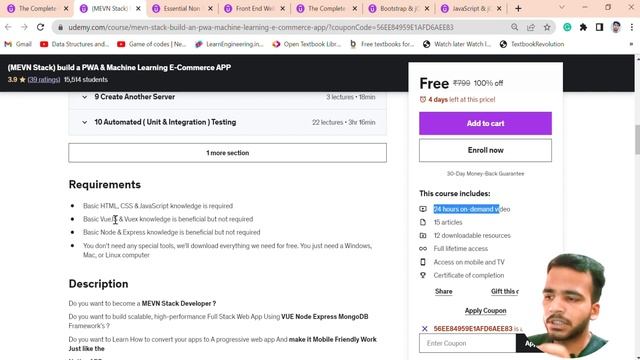Click the Enroll now button

[485, 150]
